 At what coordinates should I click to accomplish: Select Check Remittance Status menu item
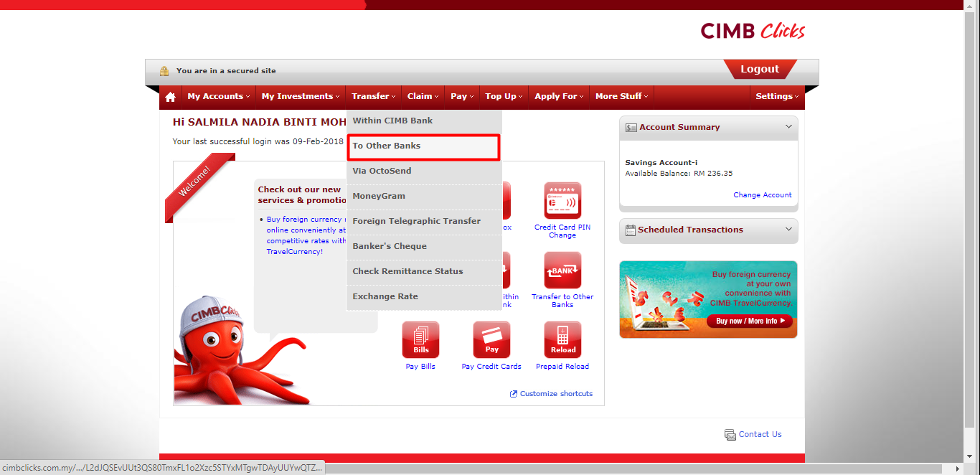point(424,272)
